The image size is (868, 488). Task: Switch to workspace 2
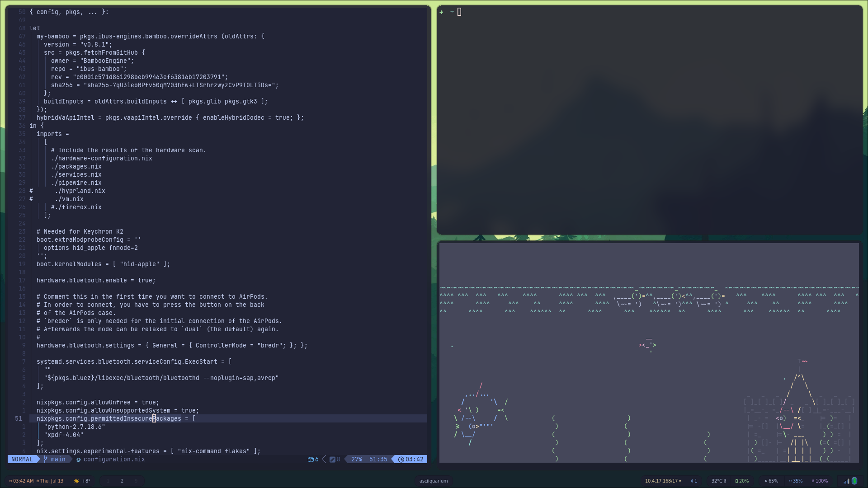(122, 481)
